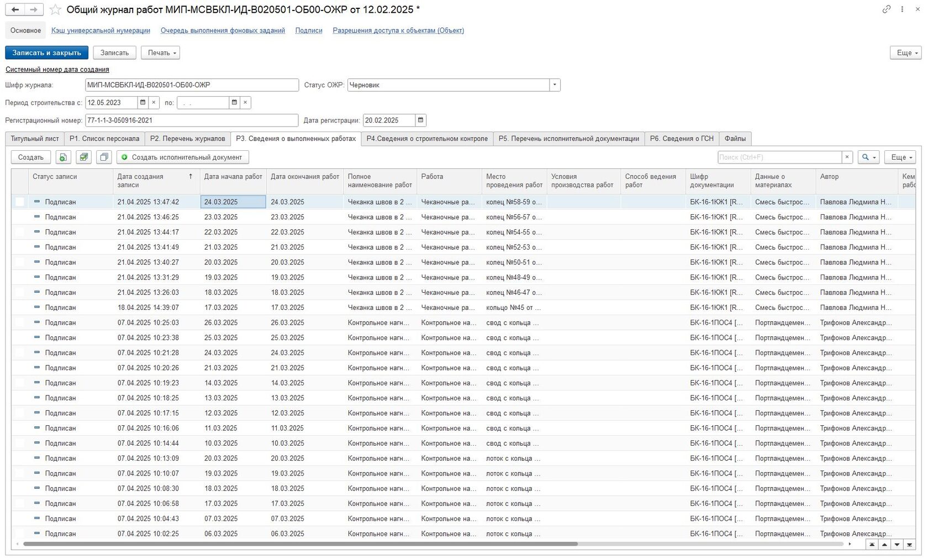928x560 pixels.
Task: Open calendar picker for Период строительства с
Action: tap(143, 103)
